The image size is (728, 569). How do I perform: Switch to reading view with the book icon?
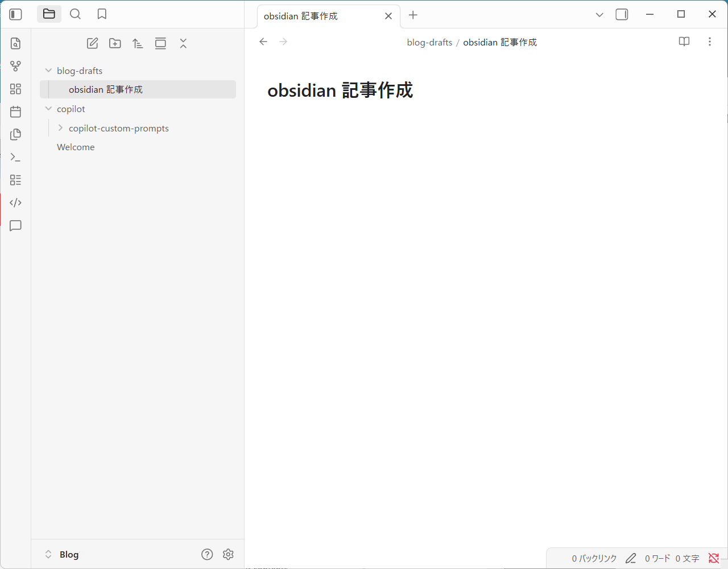684,42
